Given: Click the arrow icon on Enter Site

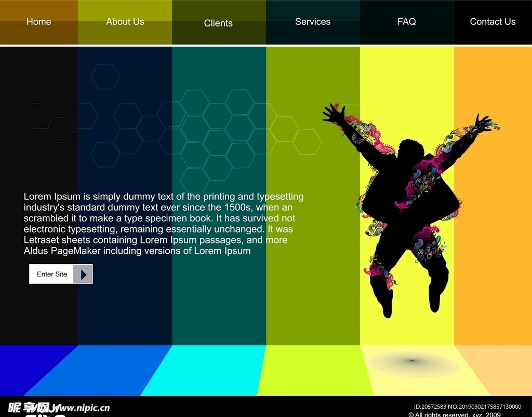Looking at the screenshot, I should click(x=83, y=274).
